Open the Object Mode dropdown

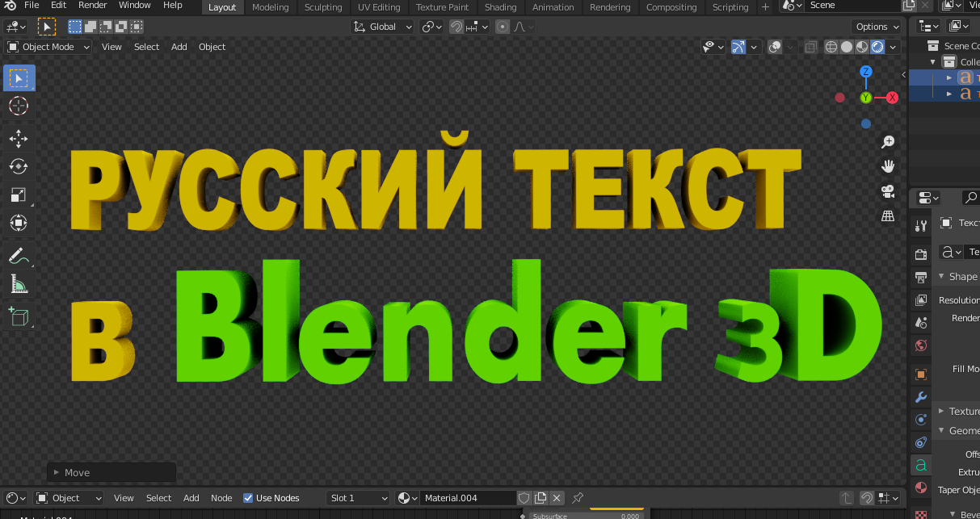(50, 47)
